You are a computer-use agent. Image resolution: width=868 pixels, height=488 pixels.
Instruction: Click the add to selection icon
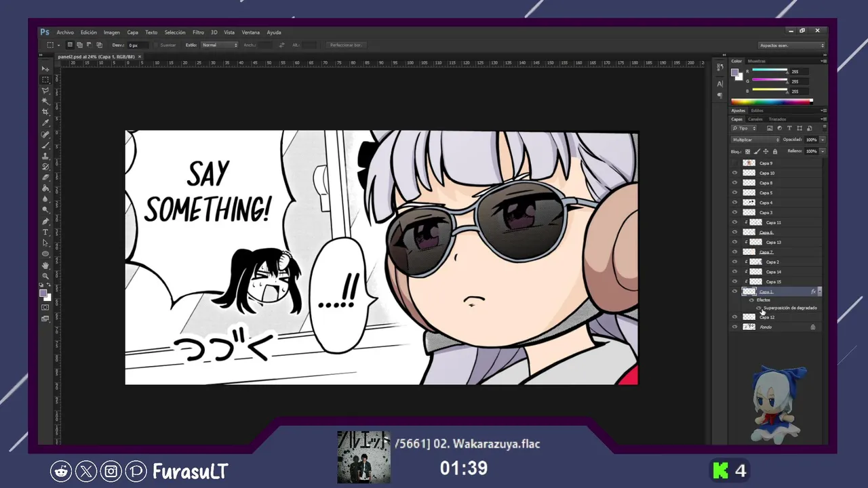pos(79,45)
